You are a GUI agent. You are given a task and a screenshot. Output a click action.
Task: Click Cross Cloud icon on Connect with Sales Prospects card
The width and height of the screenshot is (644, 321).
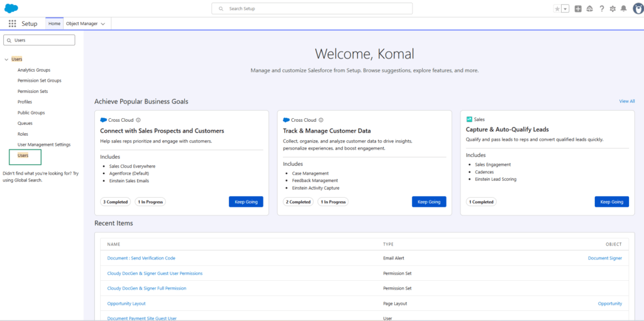pyautogui.click(x=104, y=120)
